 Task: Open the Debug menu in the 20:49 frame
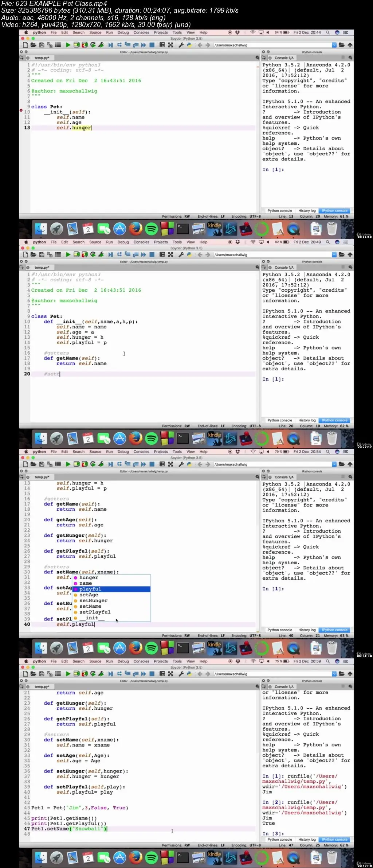point(123,242)
